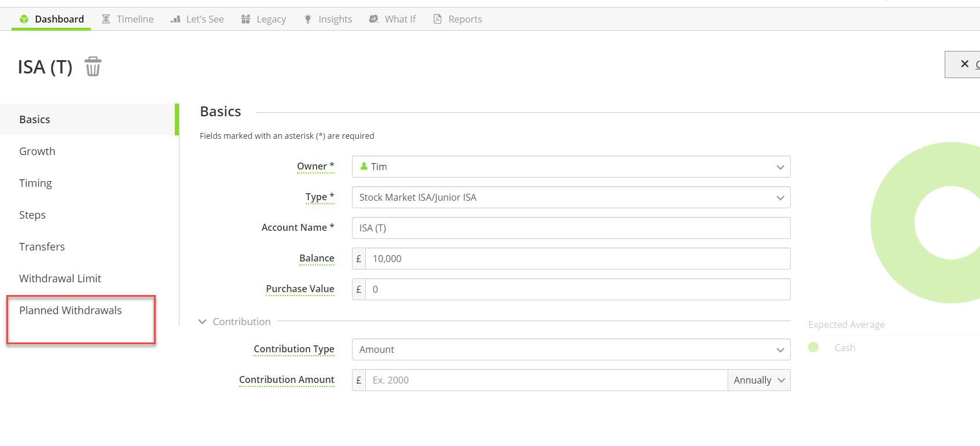Click the Owner field label
Image resolution: width=980 pixels, height=446 pixels.
(315, 167)
